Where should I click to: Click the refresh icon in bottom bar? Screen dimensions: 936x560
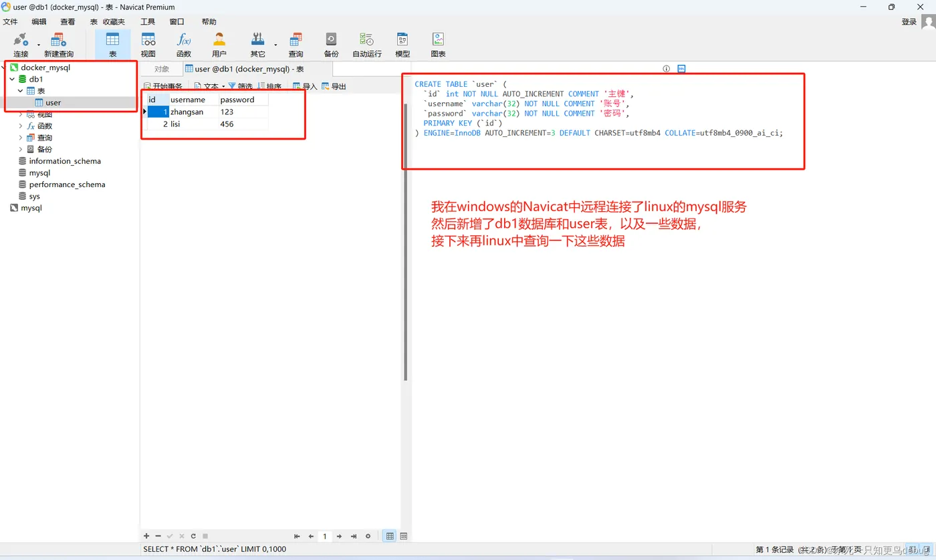click(193, 536)
